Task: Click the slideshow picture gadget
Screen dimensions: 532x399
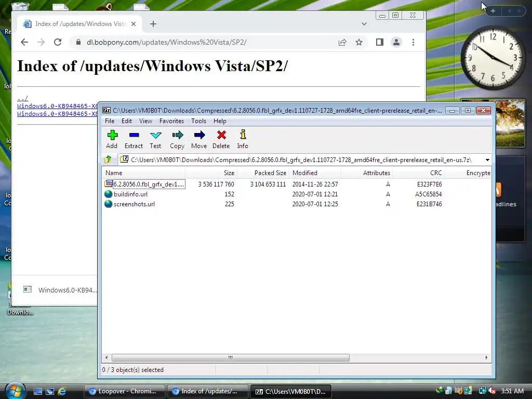Action: (510, 124)
